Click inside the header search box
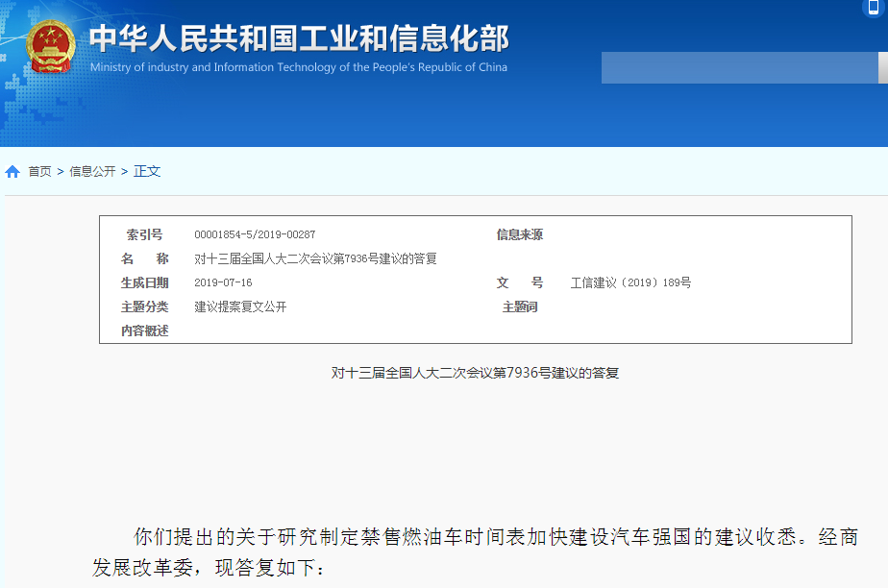888x588 pixels. click(740, 67)
